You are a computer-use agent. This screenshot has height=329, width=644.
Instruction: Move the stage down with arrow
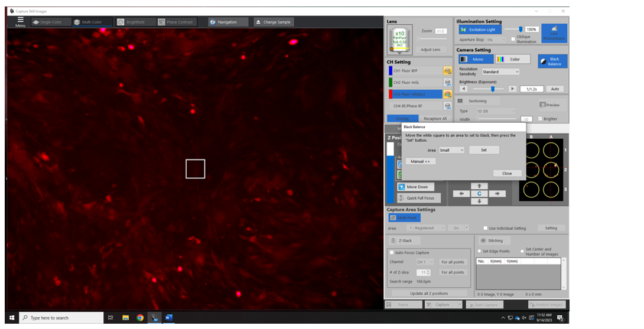tap(479, 201)
